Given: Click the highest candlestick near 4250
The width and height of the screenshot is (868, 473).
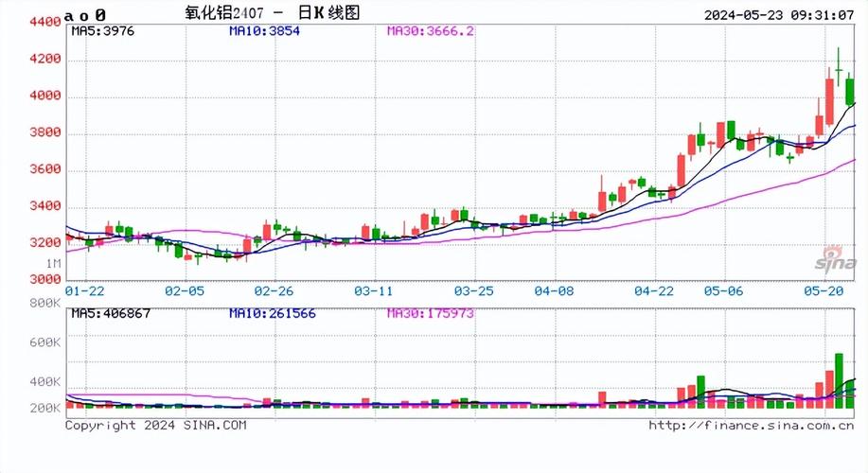Looking at the screenshot, I should [839, 67].
